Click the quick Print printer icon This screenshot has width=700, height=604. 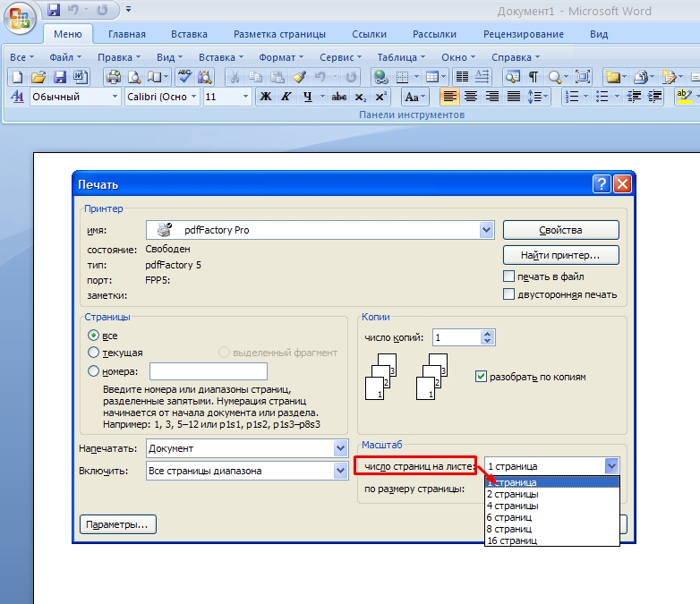(x=113, y=77)
